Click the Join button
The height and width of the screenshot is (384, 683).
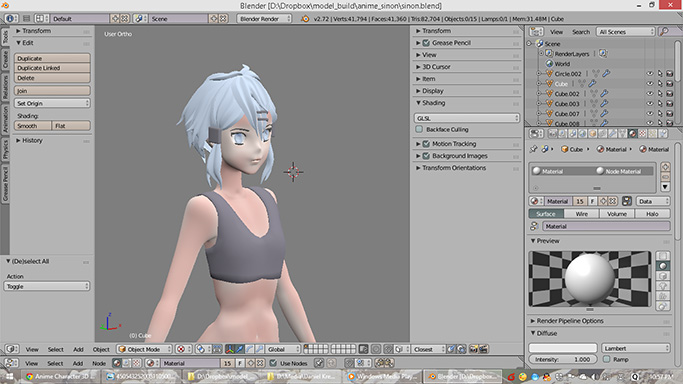tap(52, 91)
